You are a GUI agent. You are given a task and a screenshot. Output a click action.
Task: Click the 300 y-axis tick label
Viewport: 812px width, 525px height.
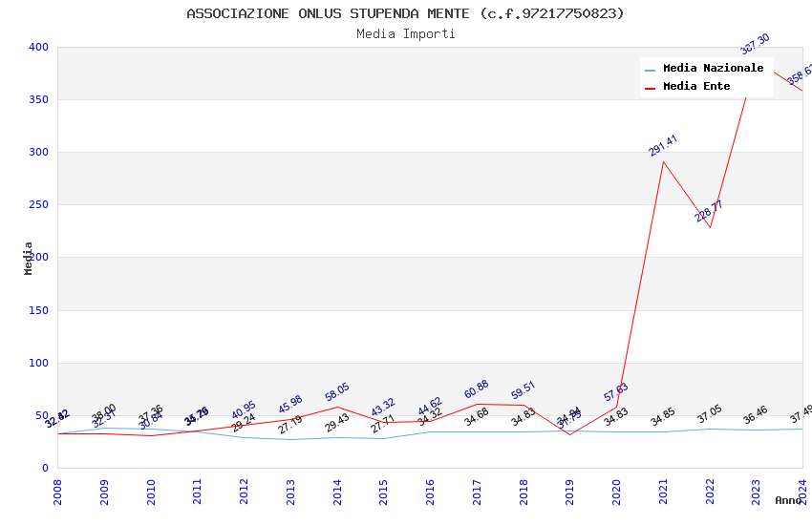point(38,152)
